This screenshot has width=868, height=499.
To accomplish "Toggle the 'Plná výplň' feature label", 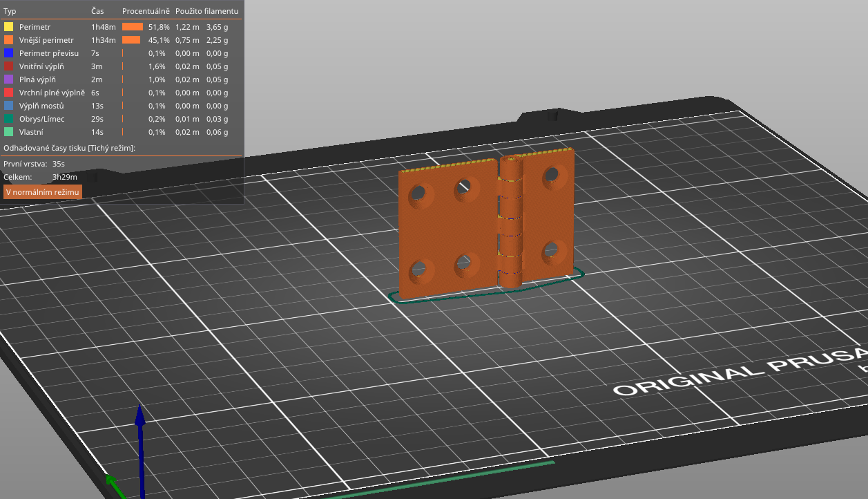I will (x=37, y=79).
